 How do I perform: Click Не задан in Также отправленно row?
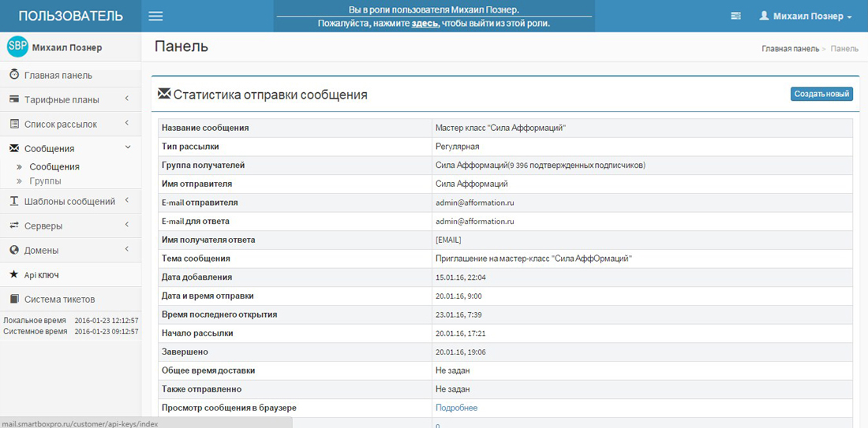click(x=453, y=389)
